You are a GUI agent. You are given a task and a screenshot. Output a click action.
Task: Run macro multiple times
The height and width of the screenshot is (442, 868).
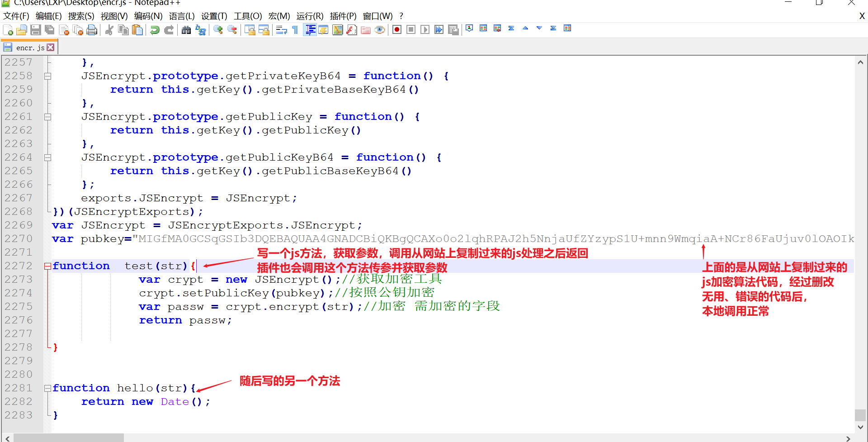439,30
